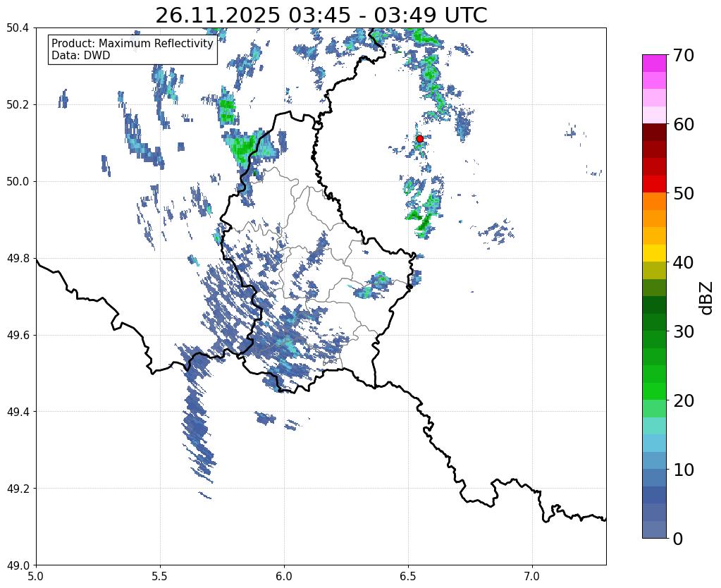The height and width of the screenshot is (588, 721).
Task: Click the colorbar tick label 40
Action: [684, 262]
